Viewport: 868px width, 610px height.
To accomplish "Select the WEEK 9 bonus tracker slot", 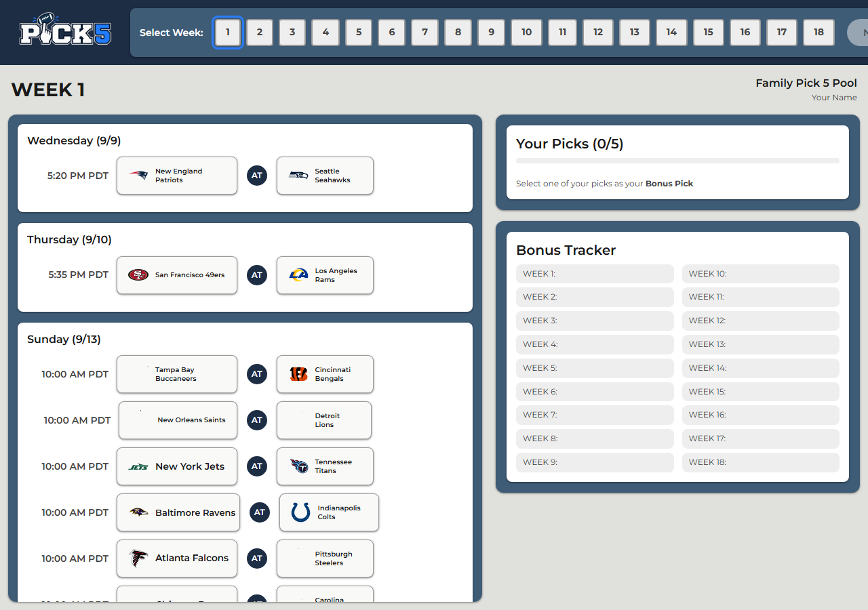I will point(595,462).
